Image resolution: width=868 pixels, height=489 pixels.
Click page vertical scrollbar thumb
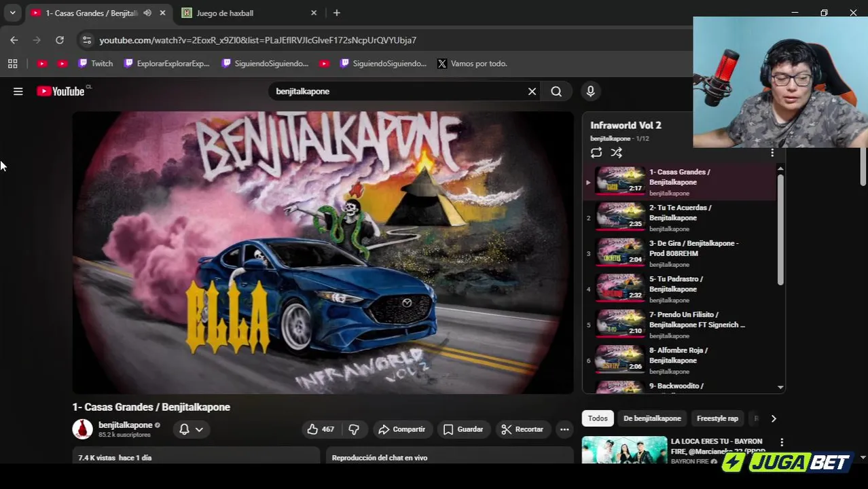tap(863, 166)
